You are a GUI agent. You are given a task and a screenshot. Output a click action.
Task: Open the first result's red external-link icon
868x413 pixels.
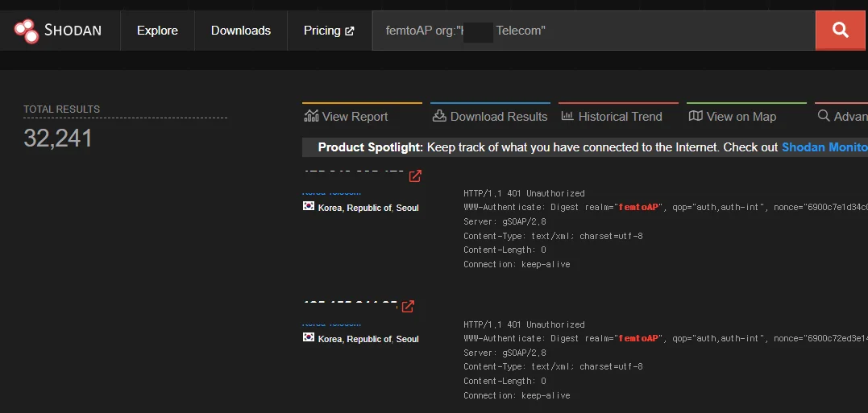[415, 176]
